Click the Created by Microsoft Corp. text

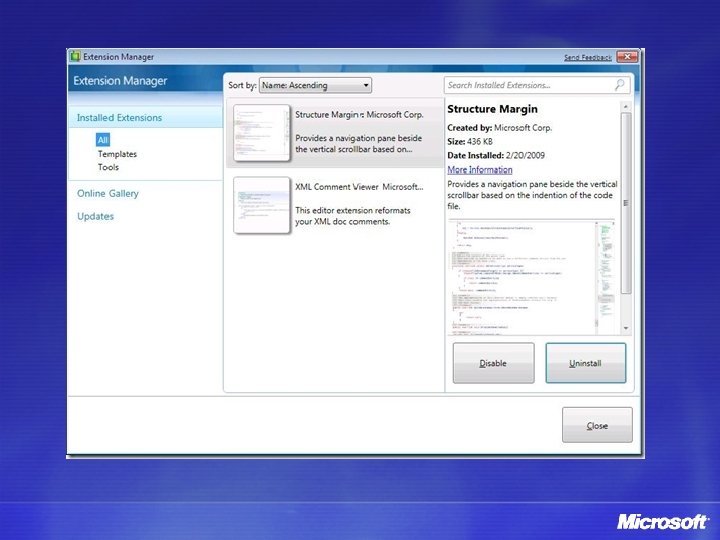tap(500, 128)
